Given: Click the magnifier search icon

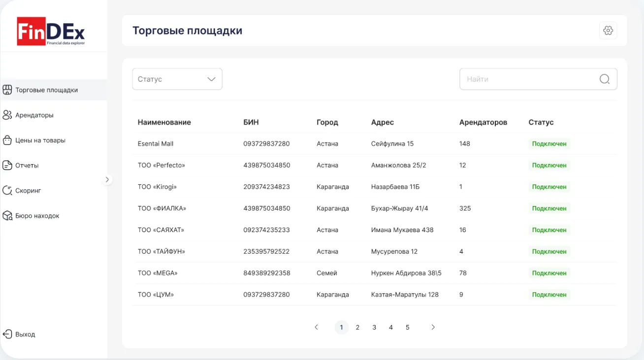Looking at the screenshot, I should click(x=605, y=79).
